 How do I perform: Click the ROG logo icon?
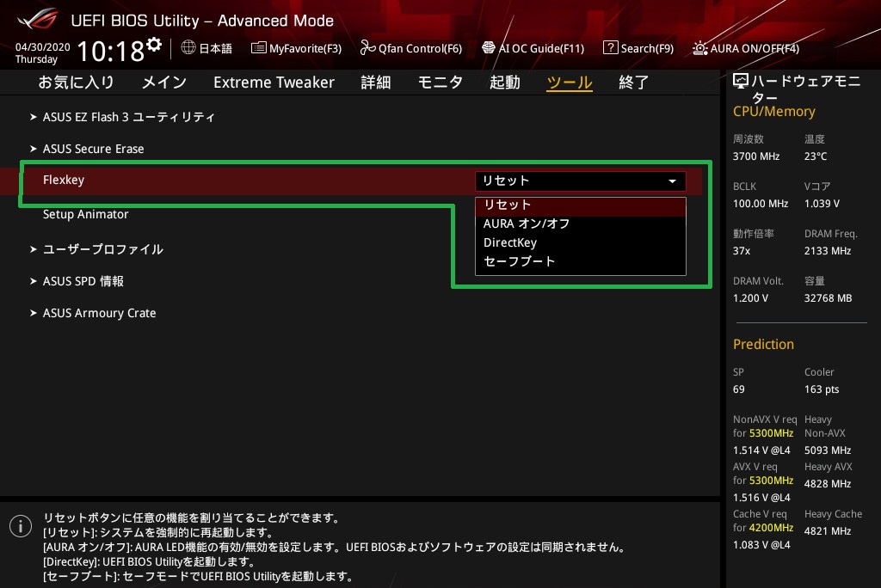click(x=37, y=20)
